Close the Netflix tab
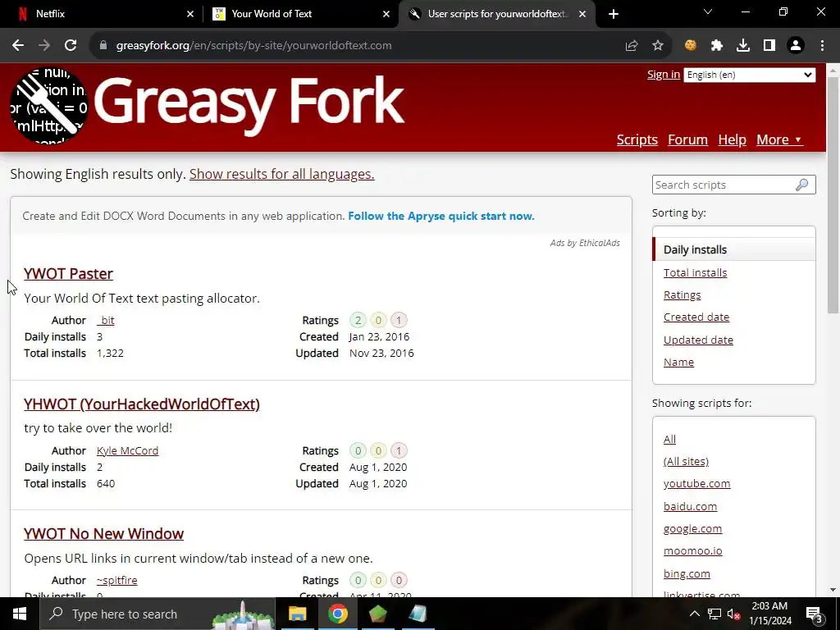 click(190, 14)
